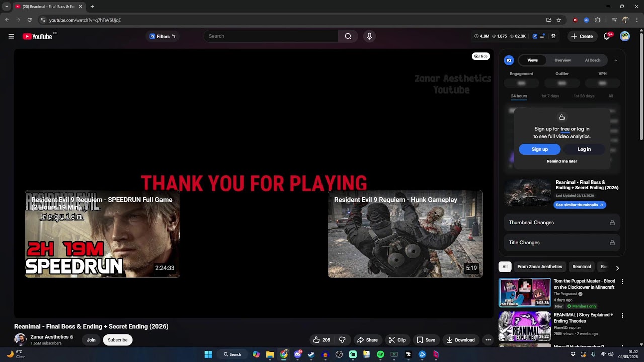644x362 pixels.
Task: Click See similar thumbnails
Action: pos(580,205)
